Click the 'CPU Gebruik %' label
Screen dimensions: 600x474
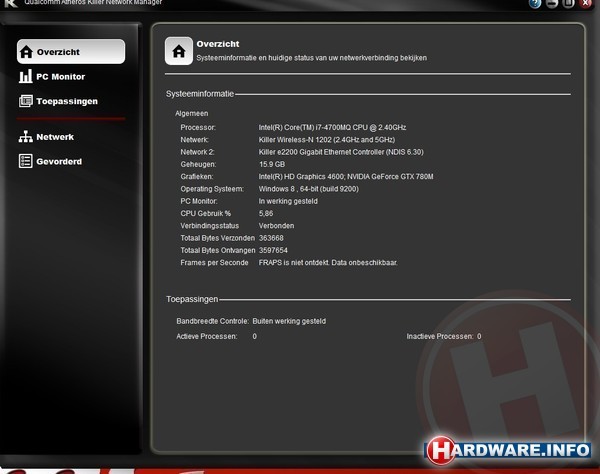(205, 213)
